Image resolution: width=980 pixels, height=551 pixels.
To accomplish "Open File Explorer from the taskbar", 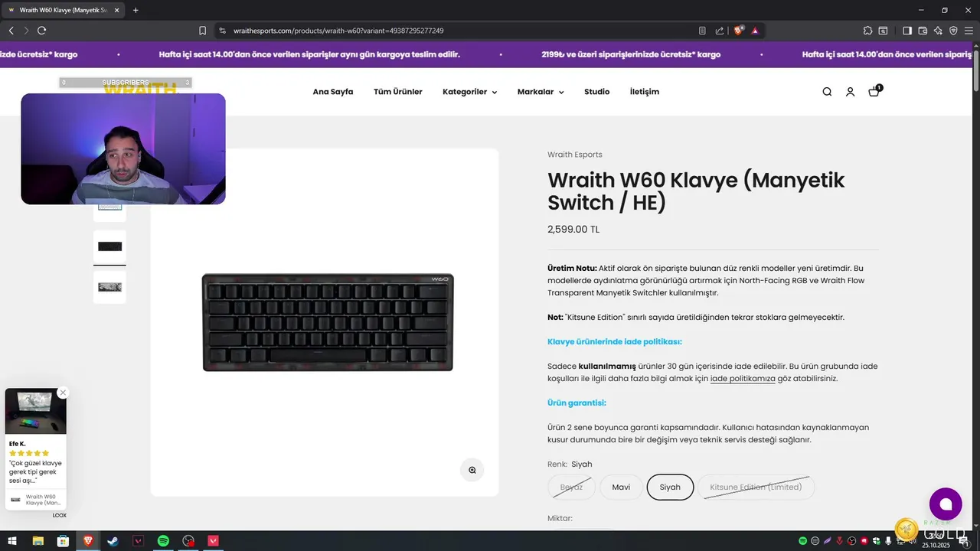I will [x=38, y=541].
